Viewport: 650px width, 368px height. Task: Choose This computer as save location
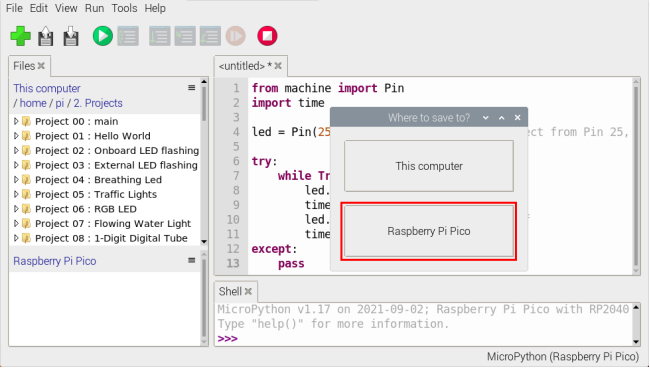tap(429, 166)
